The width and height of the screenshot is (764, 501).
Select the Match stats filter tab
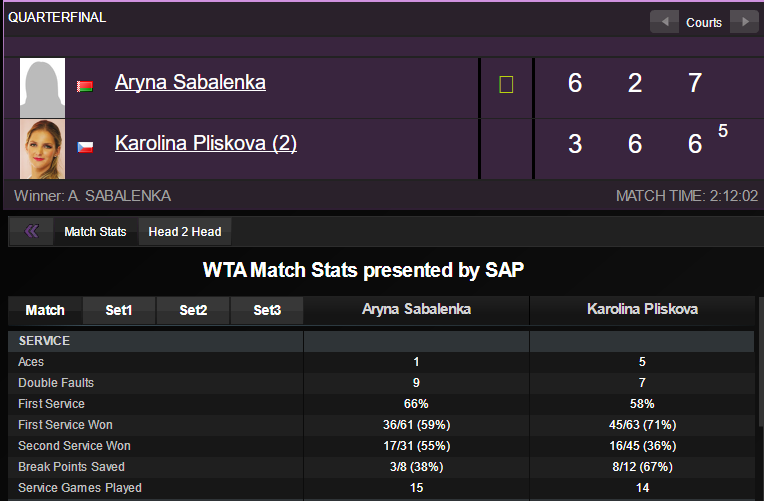click(45, 310)
